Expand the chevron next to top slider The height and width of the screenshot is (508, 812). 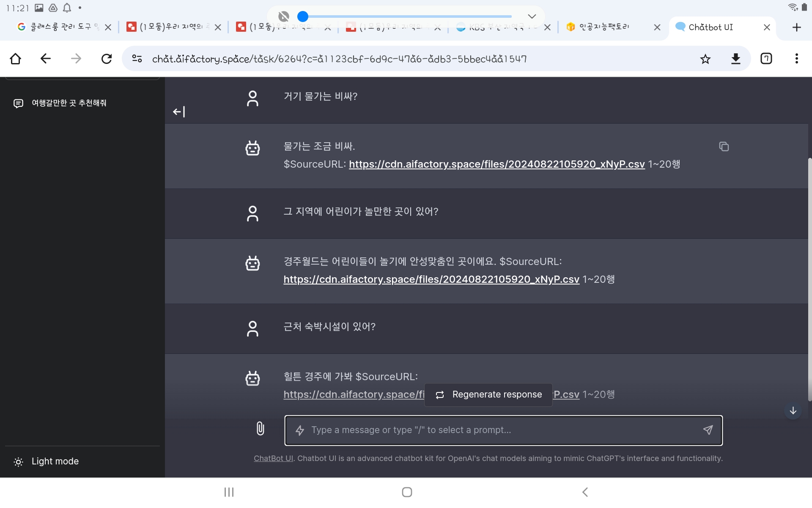[532, 17]
